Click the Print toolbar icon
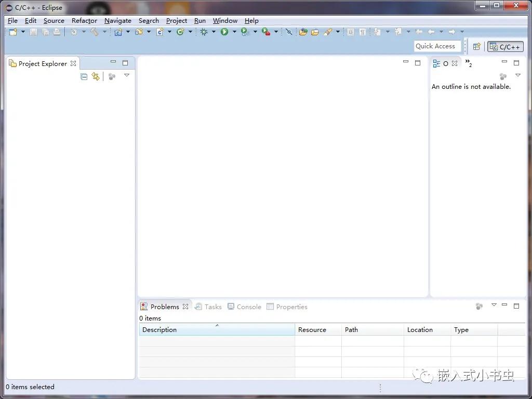The height and width of the screenshot is (399, 532). (57, 32)
